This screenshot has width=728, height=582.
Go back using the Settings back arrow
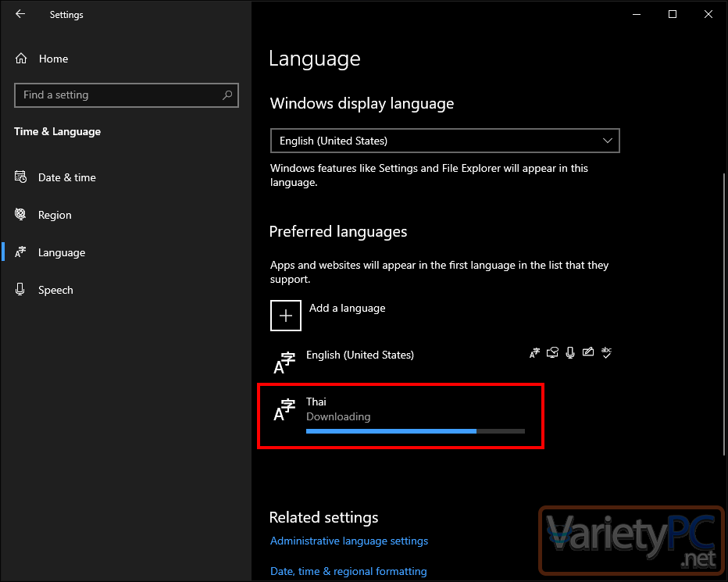pyautogui.click(x=20, y=14)
